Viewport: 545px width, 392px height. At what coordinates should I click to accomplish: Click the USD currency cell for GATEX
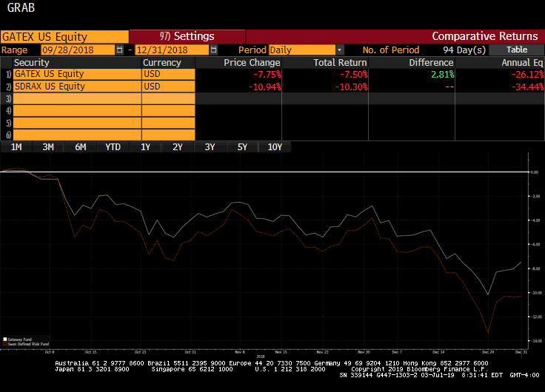(169, 74)
